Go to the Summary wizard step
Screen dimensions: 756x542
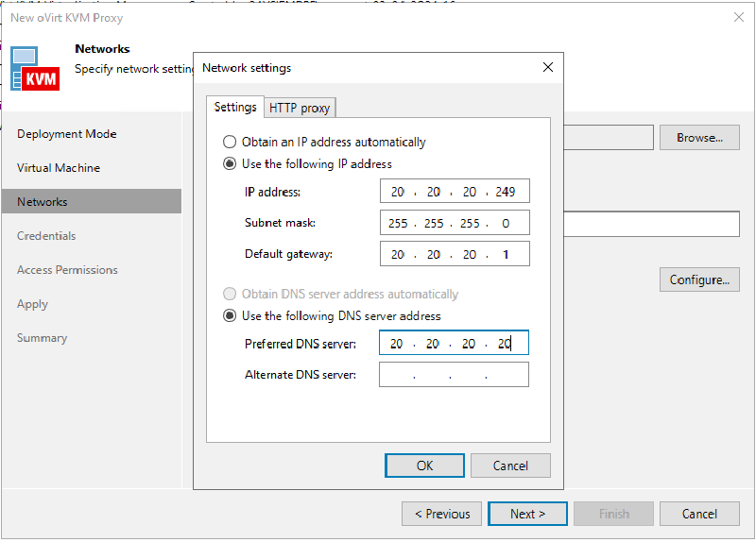[x=42, y=338]
